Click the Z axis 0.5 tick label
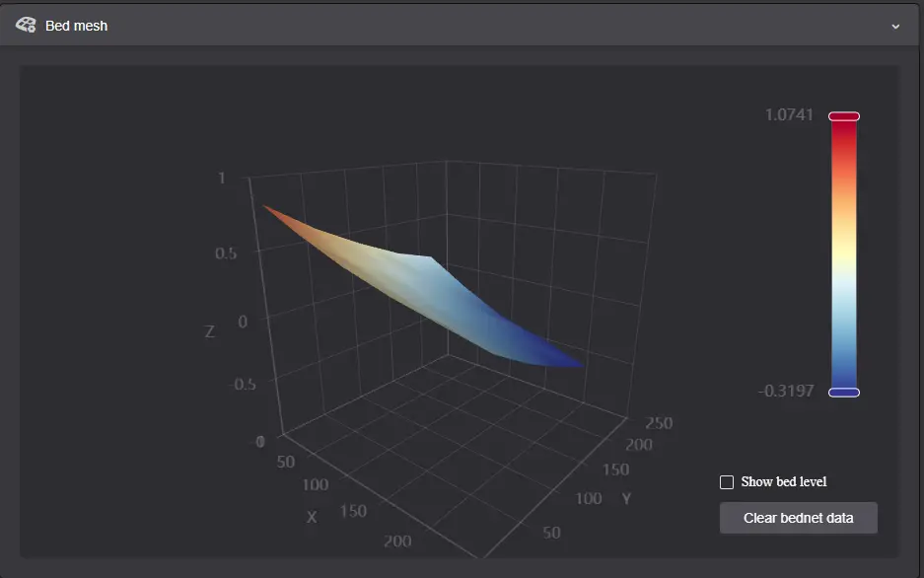 (226, 253)
